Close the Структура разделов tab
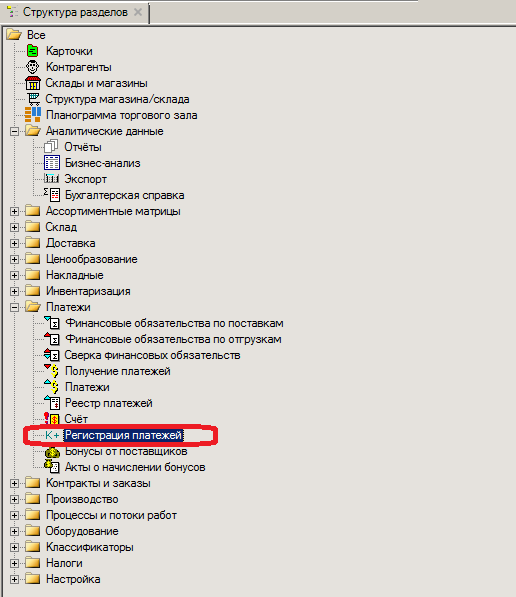Viewport: 516px width, 597px height. tap(138, 12)
